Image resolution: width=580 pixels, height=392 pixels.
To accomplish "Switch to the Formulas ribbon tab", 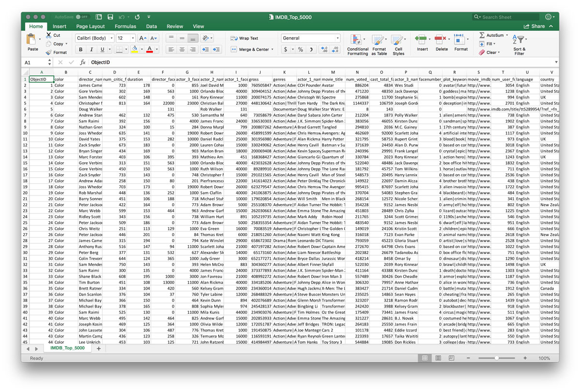I will pyautogui.click(x=125, y=27).
